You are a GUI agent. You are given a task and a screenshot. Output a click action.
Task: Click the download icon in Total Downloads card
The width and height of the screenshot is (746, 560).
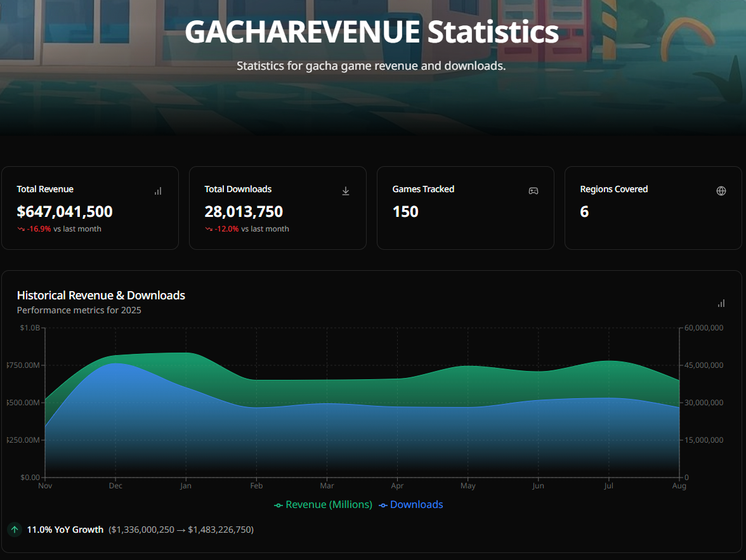pyautogui.click(x=346, y=191)
